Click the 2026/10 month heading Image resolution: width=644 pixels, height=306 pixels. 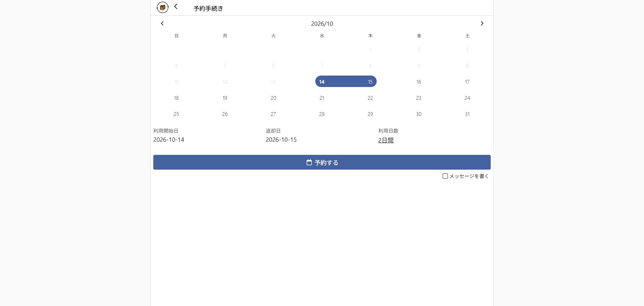click(322, 24)
